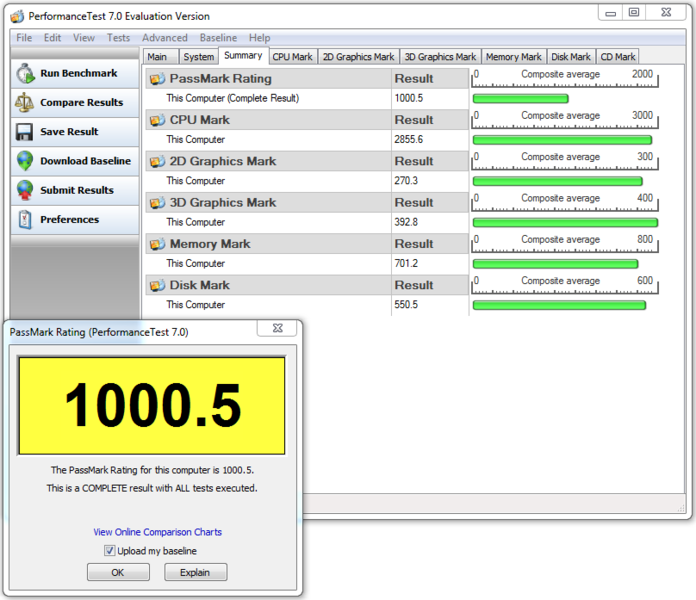Open the View menu
Screen dimensions: 696x600
pos(84,38)
